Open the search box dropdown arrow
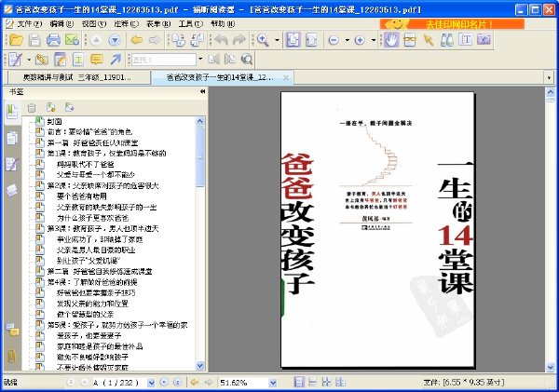This screenshot has width=559, height=392. 200,60
